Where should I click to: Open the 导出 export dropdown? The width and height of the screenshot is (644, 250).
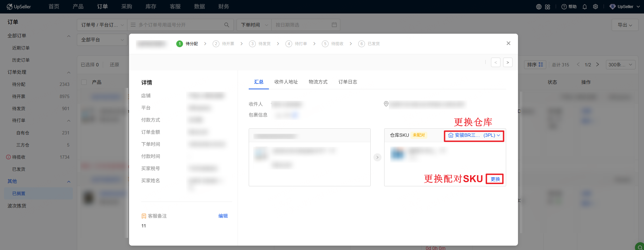[625, 25]
